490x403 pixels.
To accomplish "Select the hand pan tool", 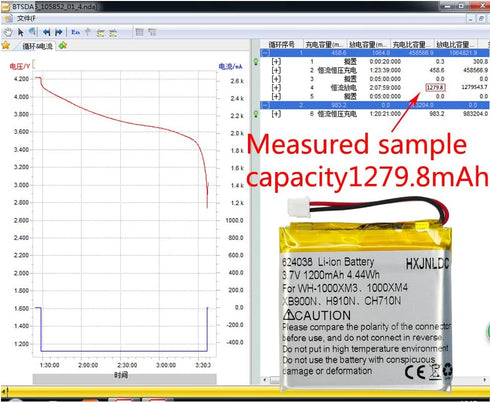I will click(7, 32).
